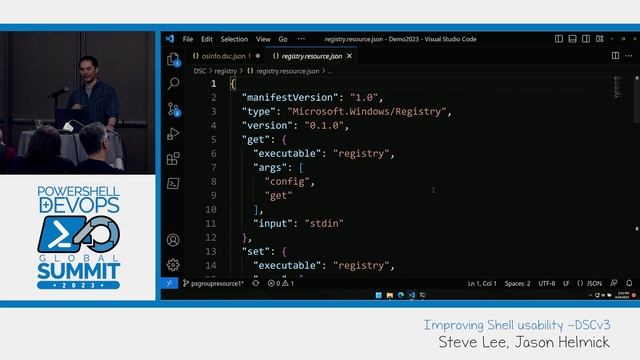
Task: Open the Manage gear icon
Action: 173,265
